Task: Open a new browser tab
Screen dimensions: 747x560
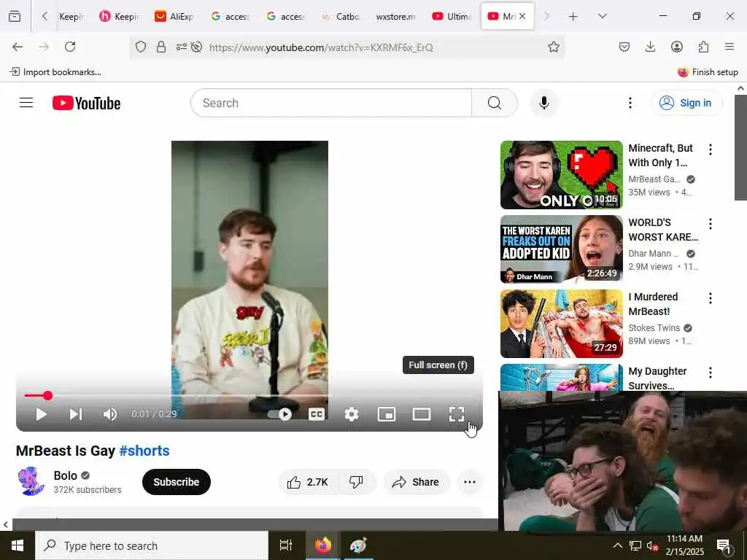Action: [573, 16]
